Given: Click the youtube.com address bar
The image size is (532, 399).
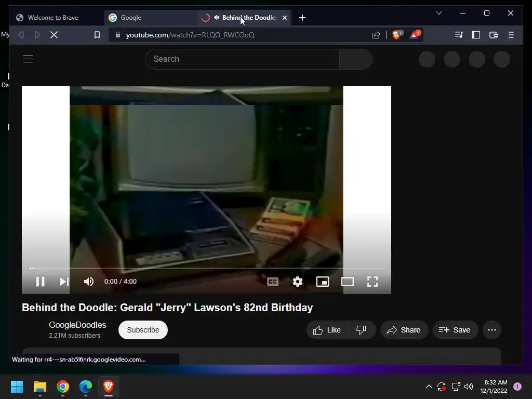Looking at the screenshot, I should pos(190,35).
